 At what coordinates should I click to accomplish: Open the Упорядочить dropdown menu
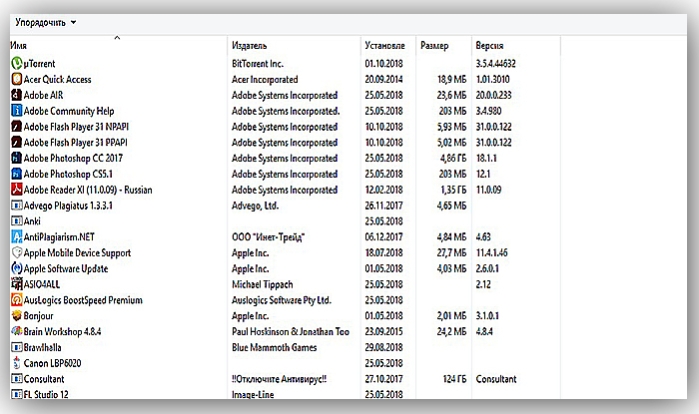coord(45,22)
